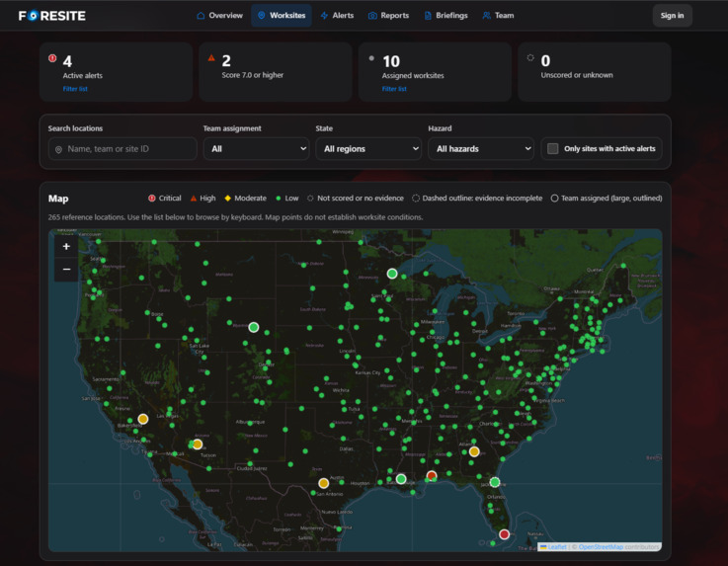Select yellow marker near Bakersfield
The image size is (728, 566).
pyautogui.click(x=143, y=419)
